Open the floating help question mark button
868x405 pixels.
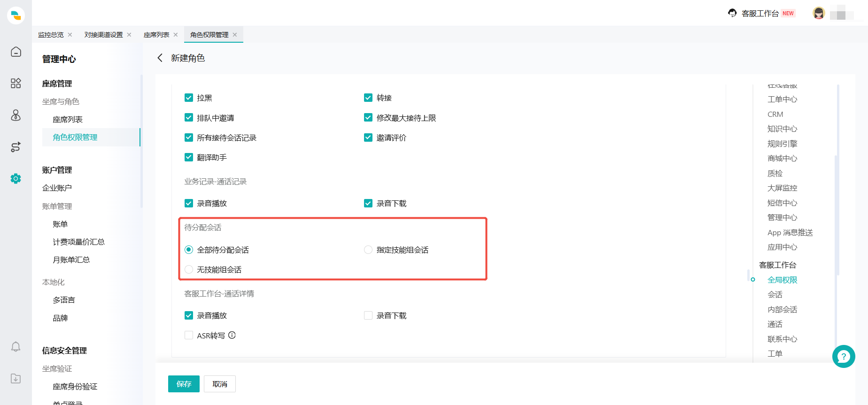(843, 357)
